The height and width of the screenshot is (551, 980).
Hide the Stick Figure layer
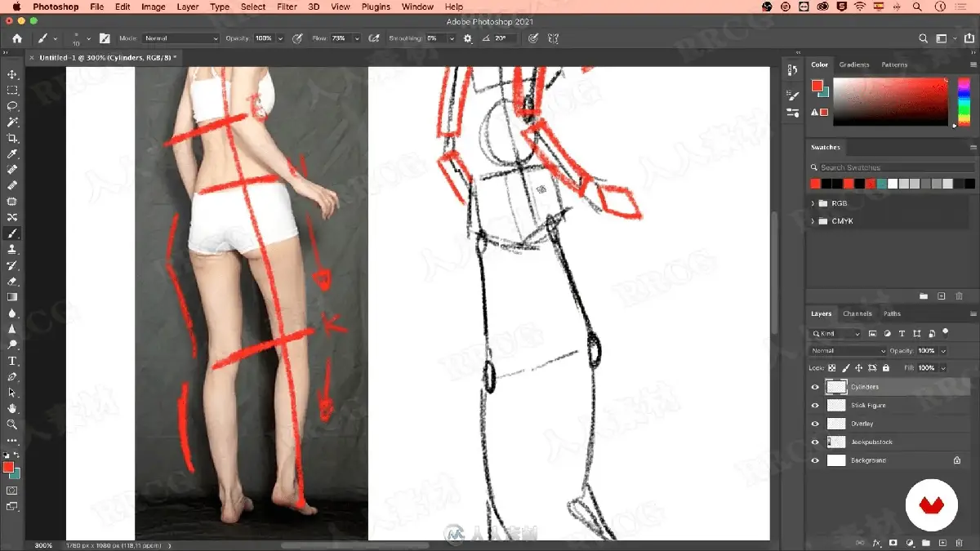point(815,406)
